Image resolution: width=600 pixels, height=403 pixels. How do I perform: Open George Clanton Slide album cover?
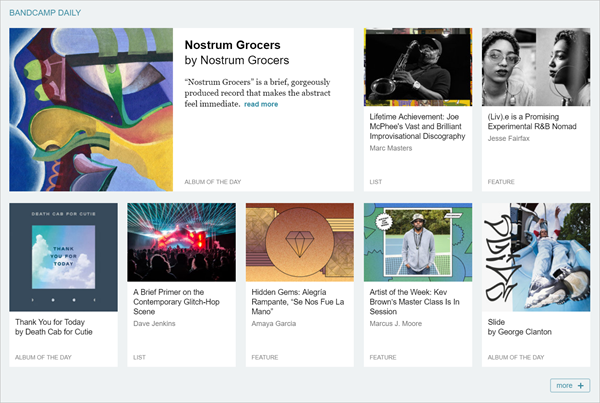536,257
